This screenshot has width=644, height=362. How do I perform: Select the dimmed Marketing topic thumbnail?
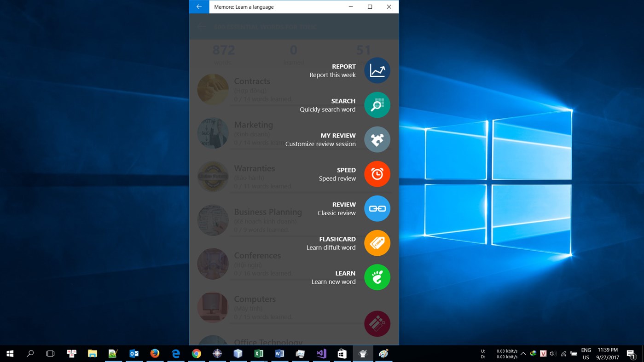[x=213, y=133]
